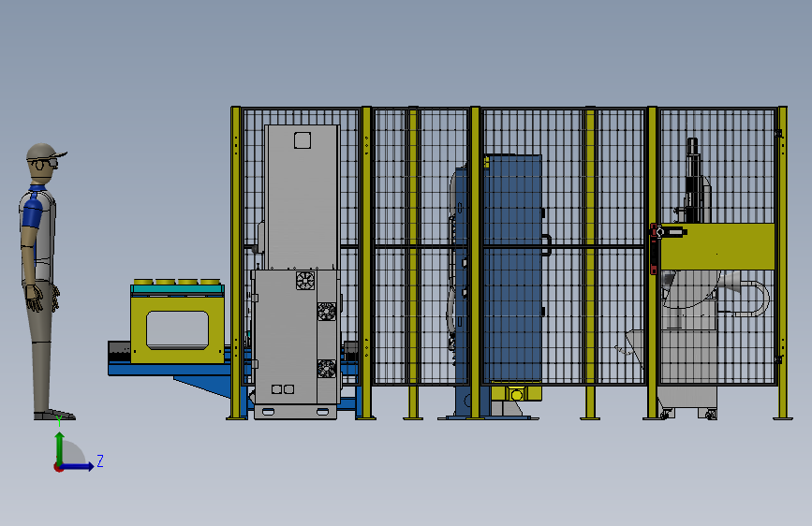Image resolution: width=812 pixels, height=526 pixels.
Task: Click the black handle on the blue cabinet
Action: coord(546,245)
